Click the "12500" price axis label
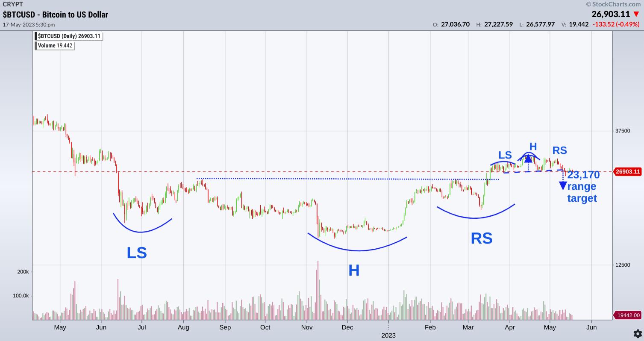The height and width of the screenshot is (341, 644). click(x=622, y=265)
